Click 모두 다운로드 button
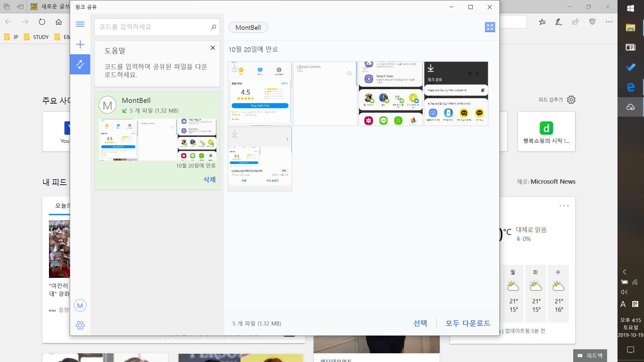The image size is (644, 362). 468,323
